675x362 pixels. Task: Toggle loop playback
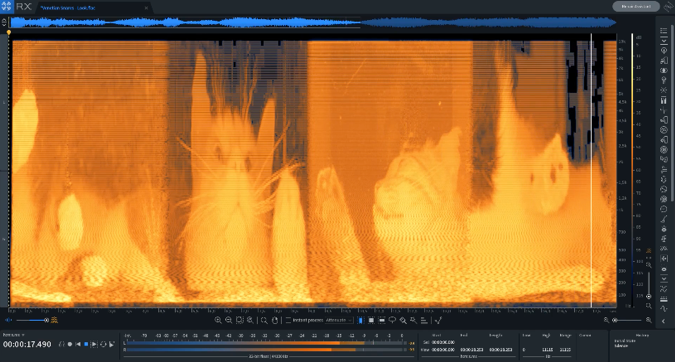click(x=103, y=344)
